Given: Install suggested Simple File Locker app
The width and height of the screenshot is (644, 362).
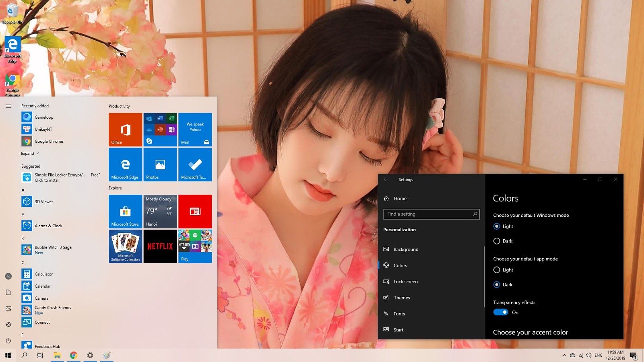Looking at the screenshot, I should click(x=60, y=177).
